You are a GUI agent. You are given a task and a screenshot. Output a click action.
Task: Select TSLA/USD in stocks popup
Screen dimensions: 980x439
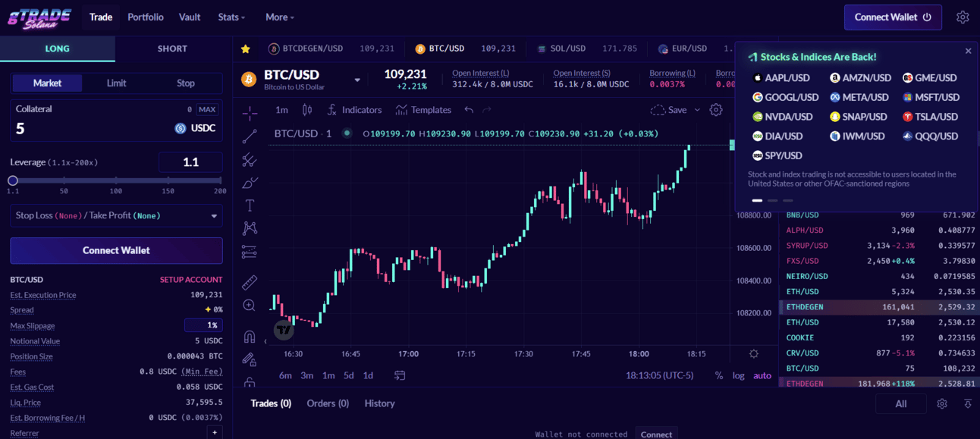pyautogui.click(x=931, y=117)
